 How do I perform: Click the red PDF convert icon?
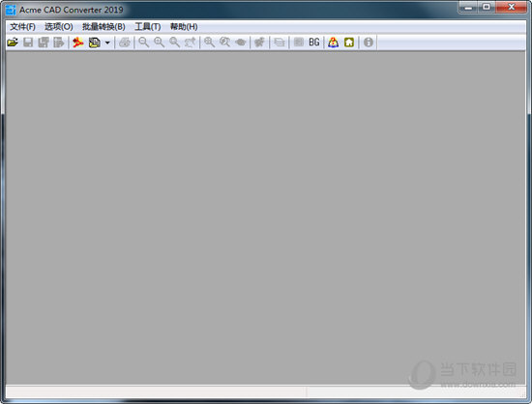[x=78, y=43]
